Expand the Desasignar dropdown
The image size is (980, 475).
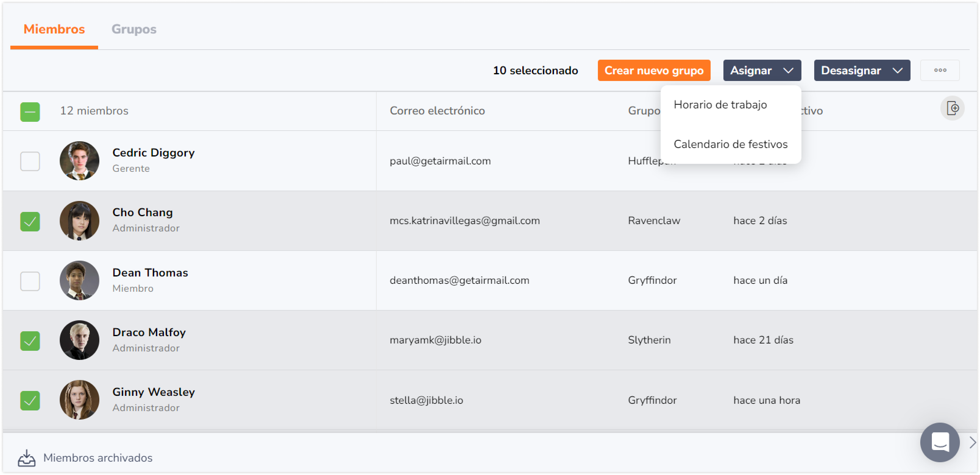862,70
